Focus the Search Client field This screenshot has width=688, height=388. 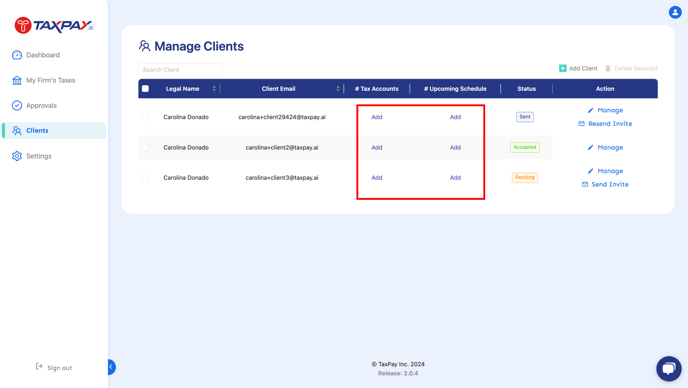coord(180,70)
